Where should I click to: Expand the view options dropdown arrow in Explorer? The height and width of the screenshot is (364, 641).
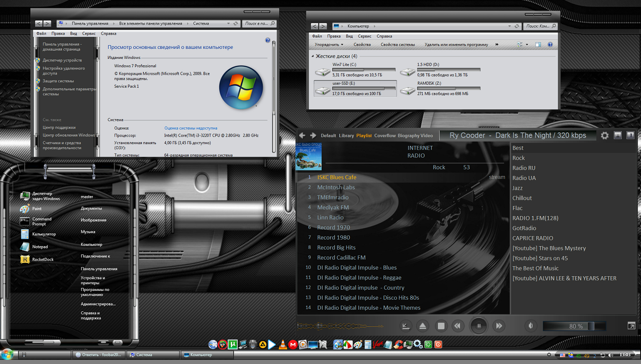click(527, 45)
